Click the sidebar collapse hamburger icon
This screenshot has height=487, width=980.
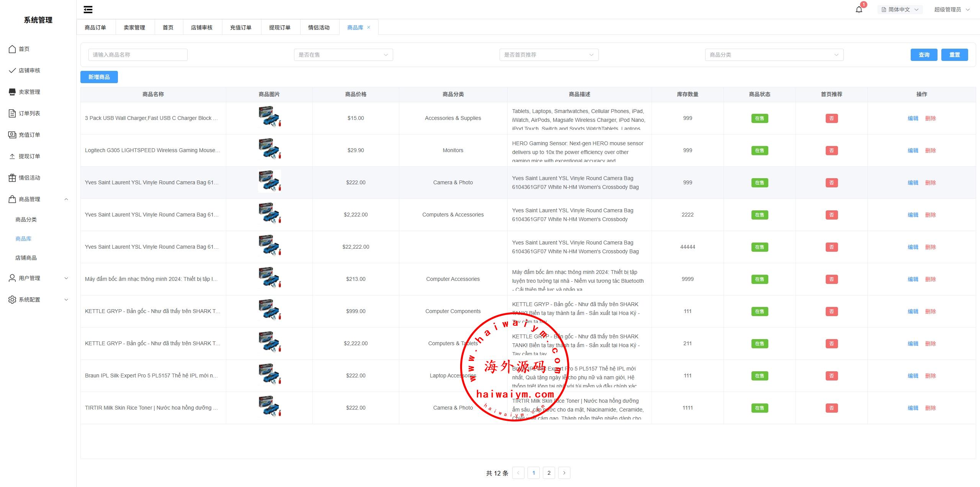tap(88, 10)
